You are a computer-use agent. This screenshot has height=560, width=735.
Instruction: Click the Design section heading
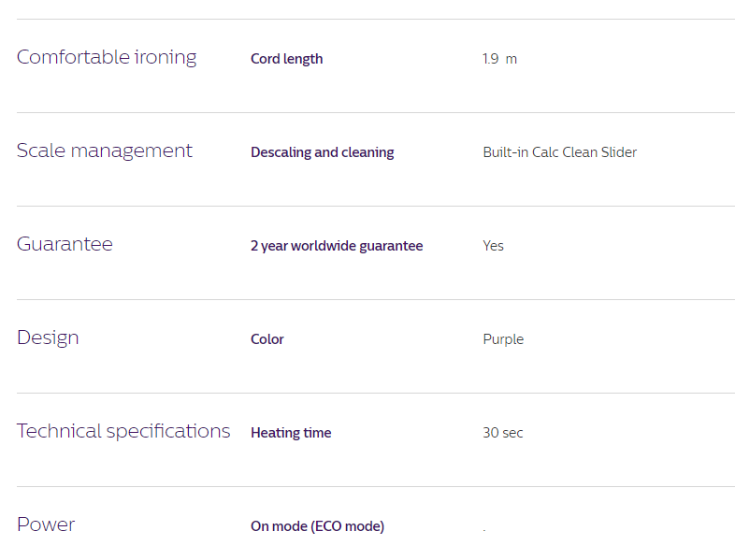(48, 337)
